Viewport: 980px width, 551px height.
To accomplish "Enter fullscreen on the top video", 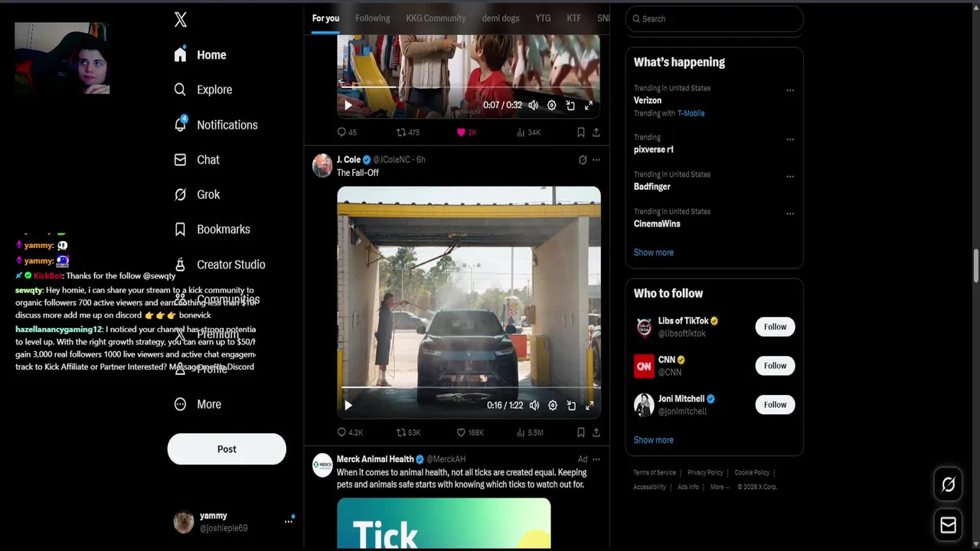I will click(x=589, y=106).
